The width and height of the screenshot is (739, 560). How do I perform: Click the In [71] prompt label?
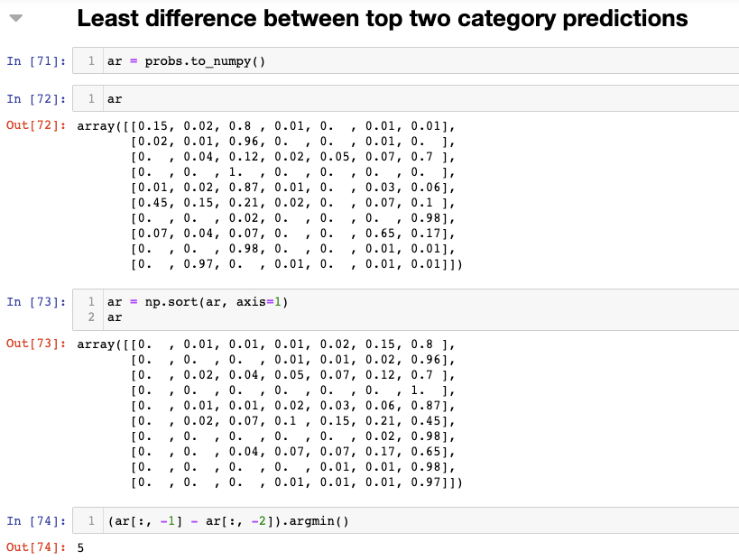click(36, 61)
